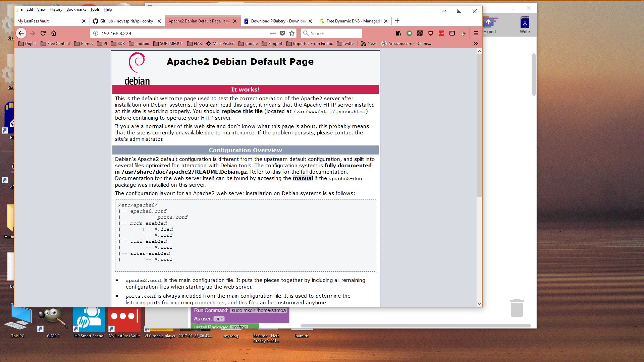Toggle the sidebar view icon
The image size is (644, 362).
click(x=452, y=33)
